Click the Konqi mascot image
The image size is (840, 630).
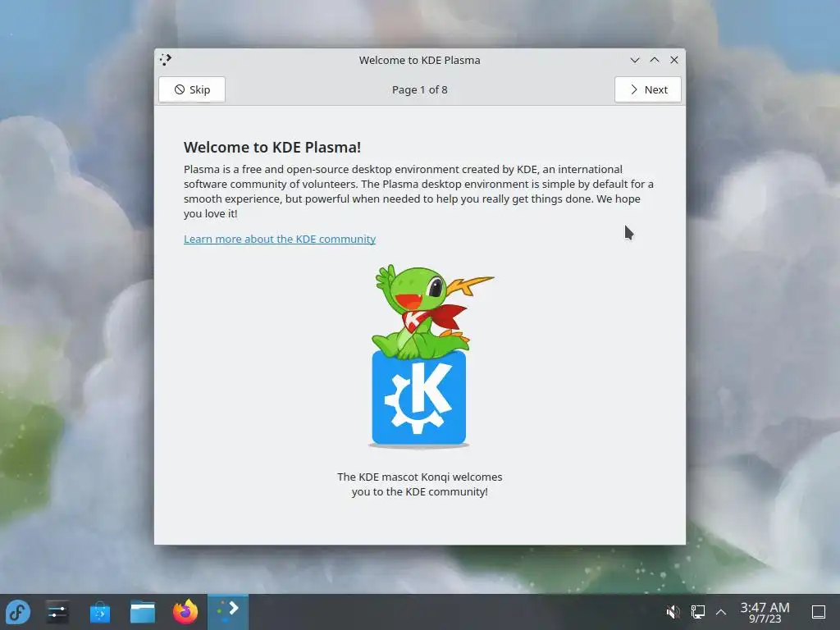pyautogui.click(x=419, y=355)
